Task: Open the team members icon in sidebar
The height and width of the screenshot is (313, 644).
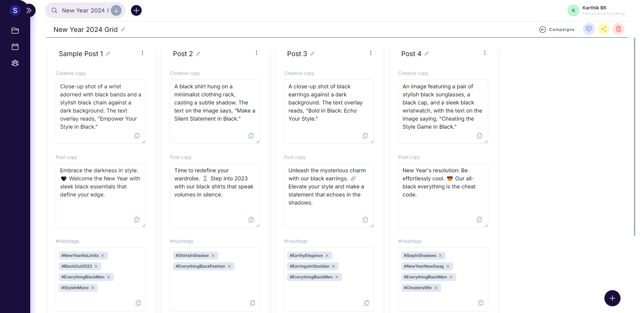Action: pyautogui.click(x=15, y=63)
